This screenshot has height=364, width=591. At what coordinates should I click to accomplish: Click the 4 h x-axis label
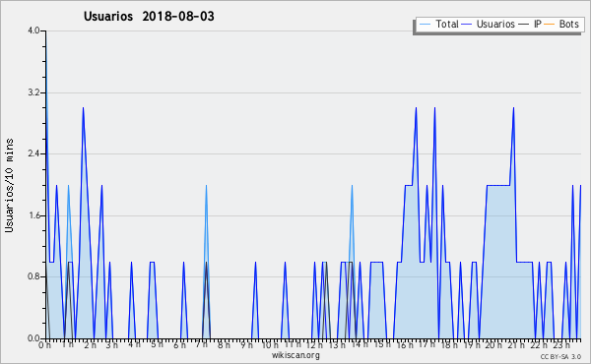(x=134, y=344)
